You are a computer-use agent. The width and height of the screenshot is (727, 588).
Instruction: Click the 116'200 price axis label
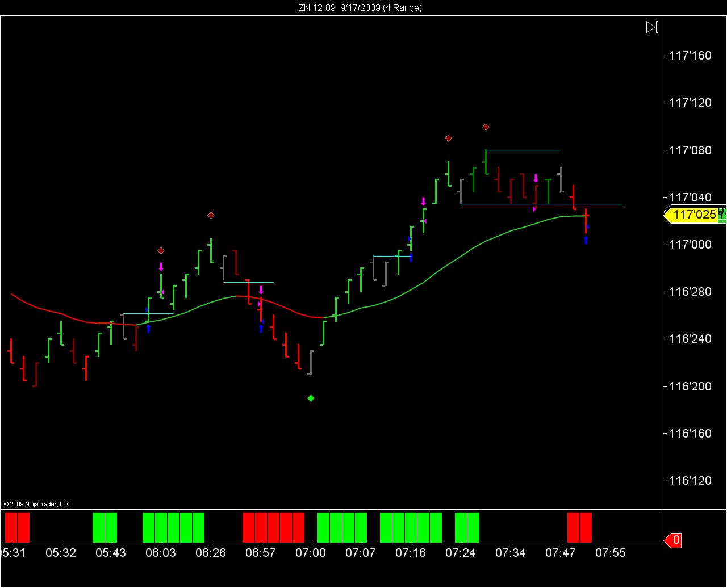pyautogui.click(x=690, y=387)
